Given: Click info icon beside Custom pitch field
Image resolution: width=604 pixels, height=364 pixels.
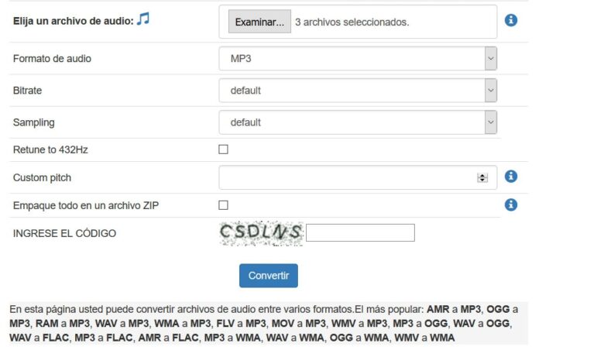Looking at the screenshot, I should pos(510,177).
